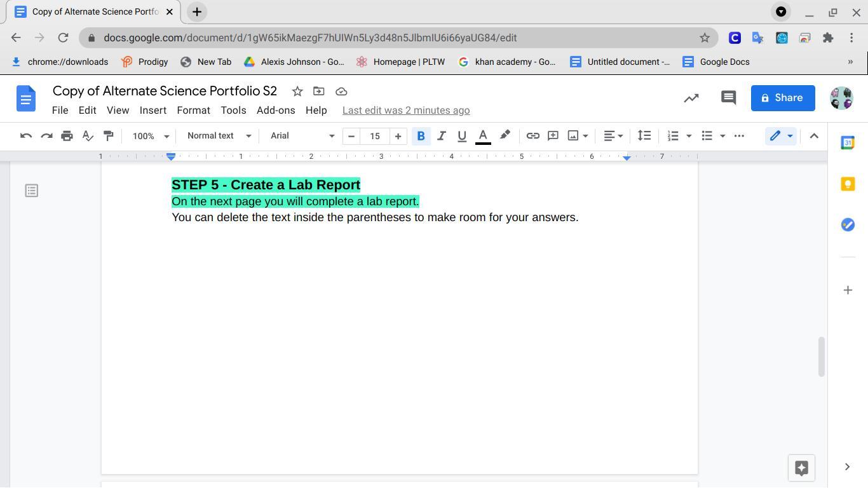Insert a link with the chain icon
This screenshot has height=488, width=868.
click(x=532, y=135)
